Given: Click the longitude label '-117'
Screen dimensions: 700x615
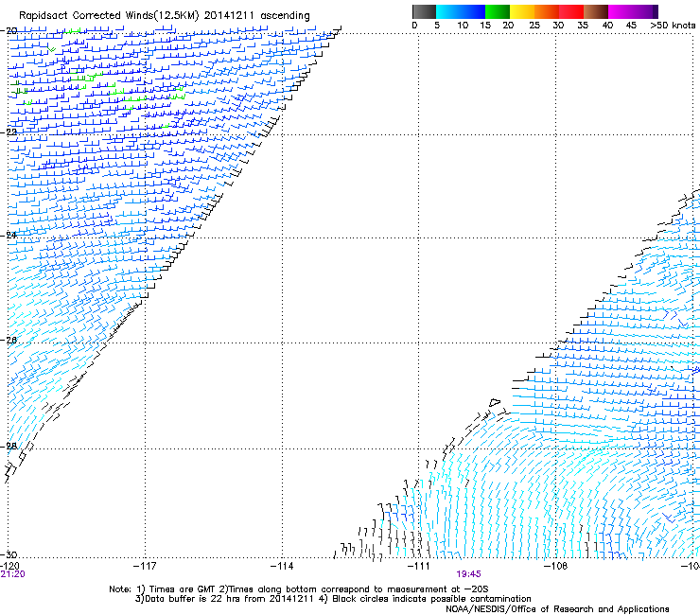Looking at the screenshot, I should (x=145, y=567).
